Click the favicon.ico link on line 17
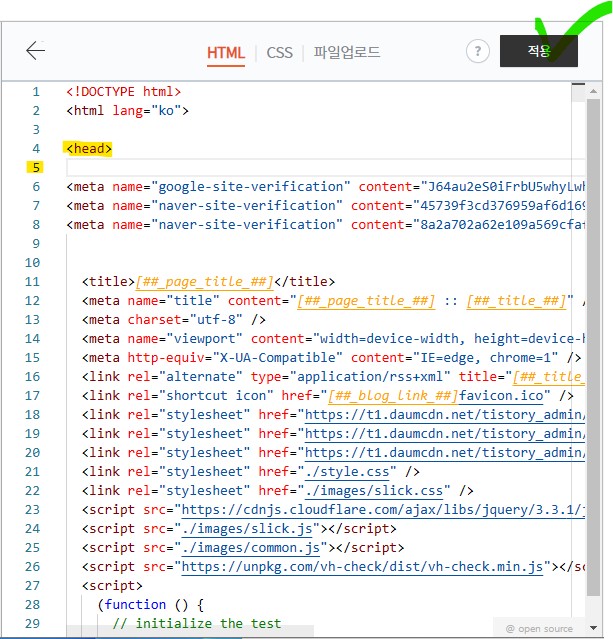 tap(501, 396)
